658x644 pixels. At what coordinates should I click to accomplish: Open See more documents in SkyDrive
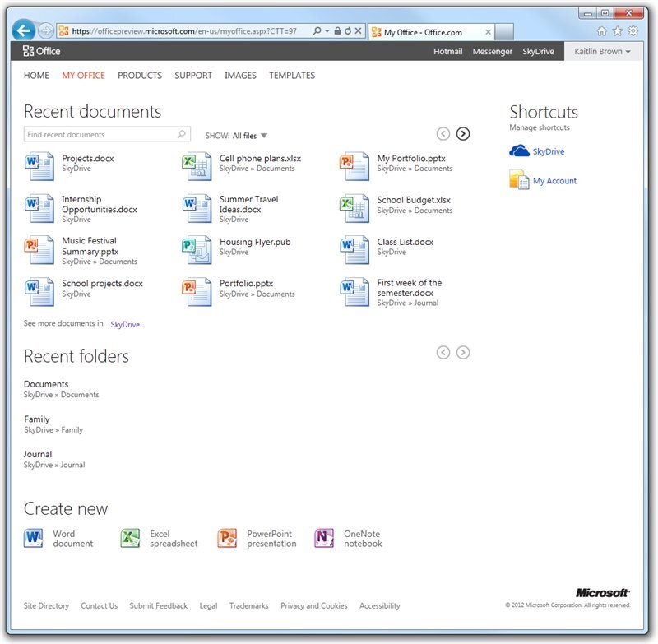pyautogui.click(x=124, y=324)
